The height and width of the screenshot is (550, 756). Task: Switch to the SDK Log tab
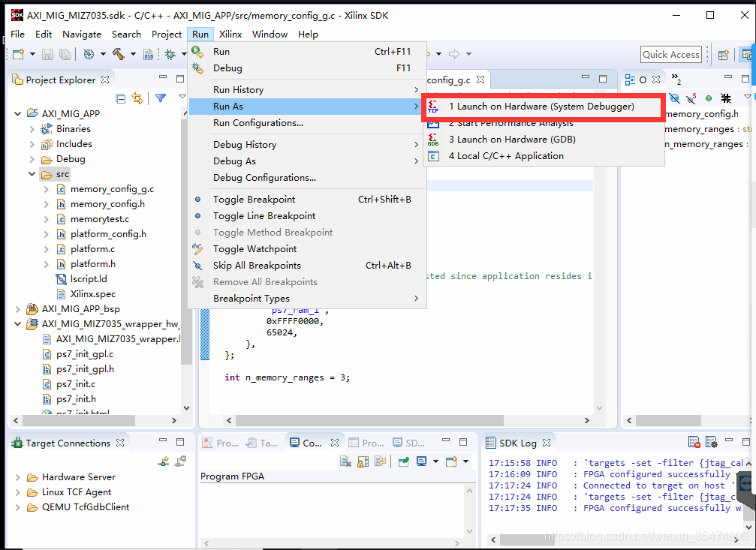coord(517,443)
